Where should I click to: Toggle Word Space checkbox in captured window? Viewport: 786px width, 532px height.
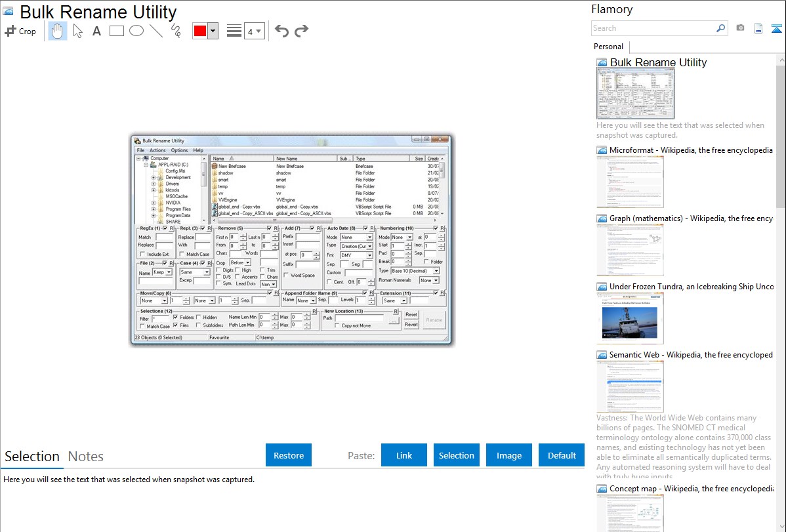pyautogui.click(x=285, y=275)
